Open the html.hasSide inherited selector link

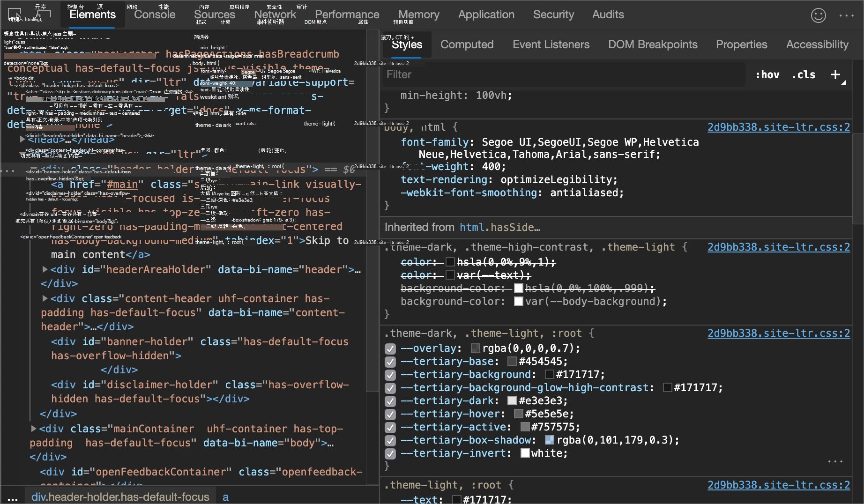pos(499,227)
